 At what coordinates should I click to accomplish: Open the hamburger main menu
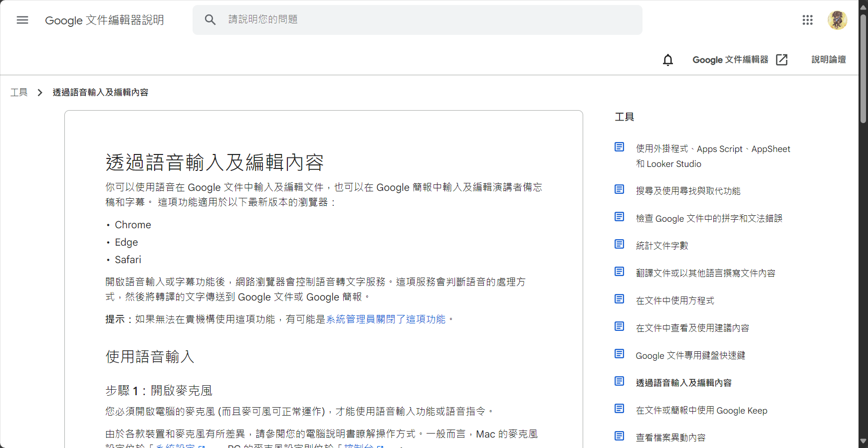pos(22,20)
